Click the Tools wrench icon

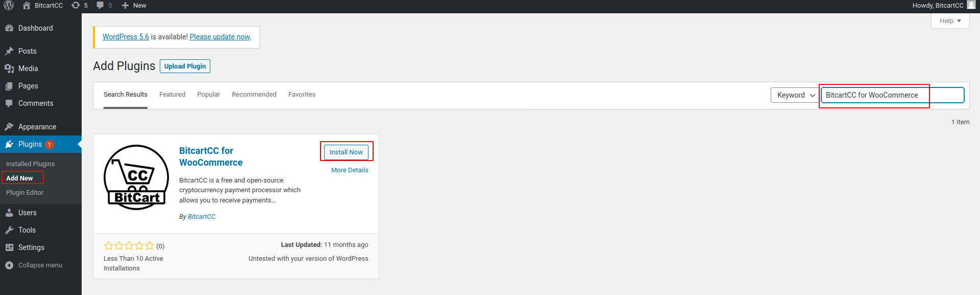point(9,230)
